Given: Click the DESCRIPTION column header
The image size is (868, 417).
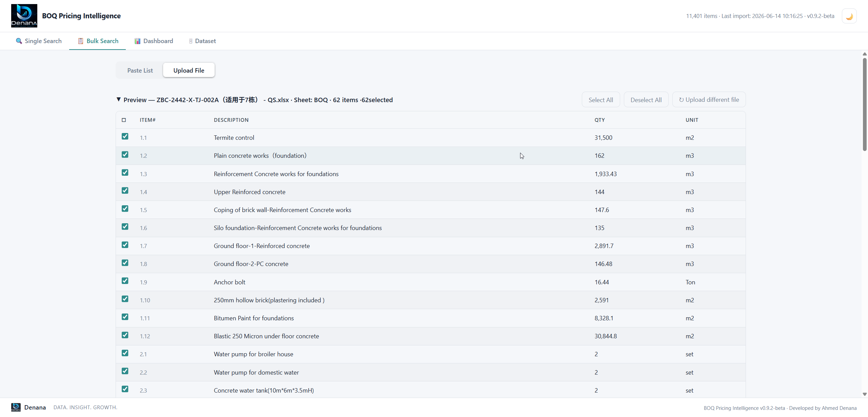Looking at the screenshot, I should 231,120.
